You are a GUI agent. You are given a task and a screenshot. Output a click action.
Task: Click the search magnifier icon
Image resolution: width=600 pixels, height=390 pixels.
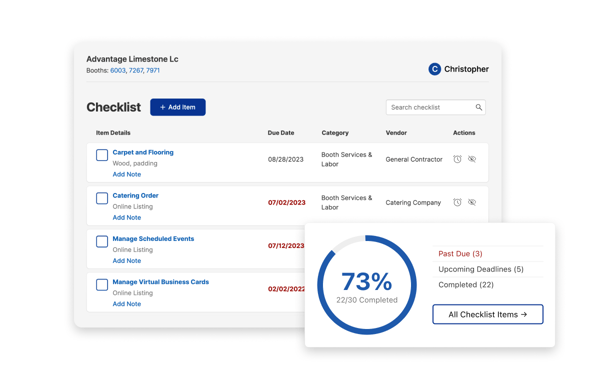pos(479,108)
